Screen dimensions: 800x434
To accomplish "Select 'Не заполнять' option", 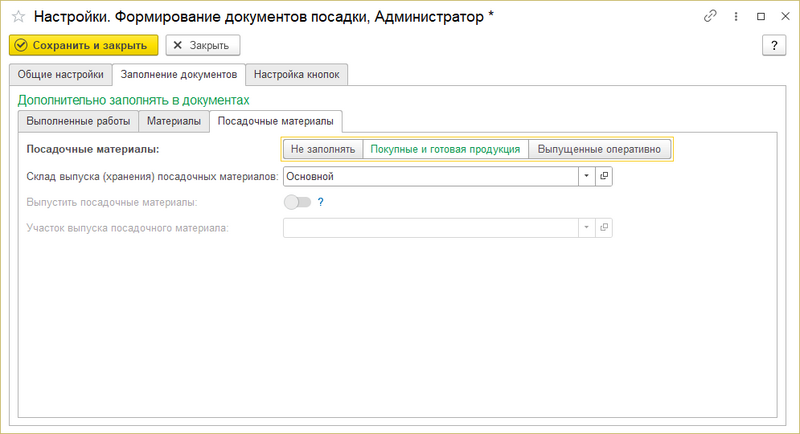I will [323, 149].
